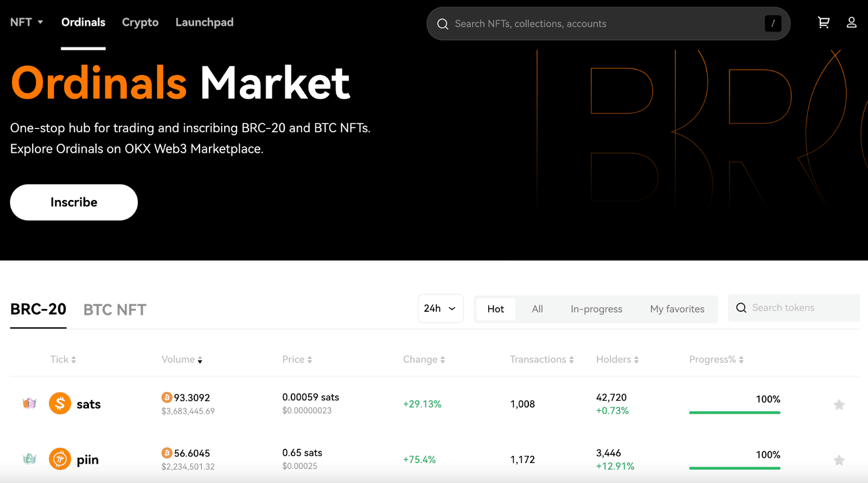
Task: Sort the table by Transactions
Action: 542,359
